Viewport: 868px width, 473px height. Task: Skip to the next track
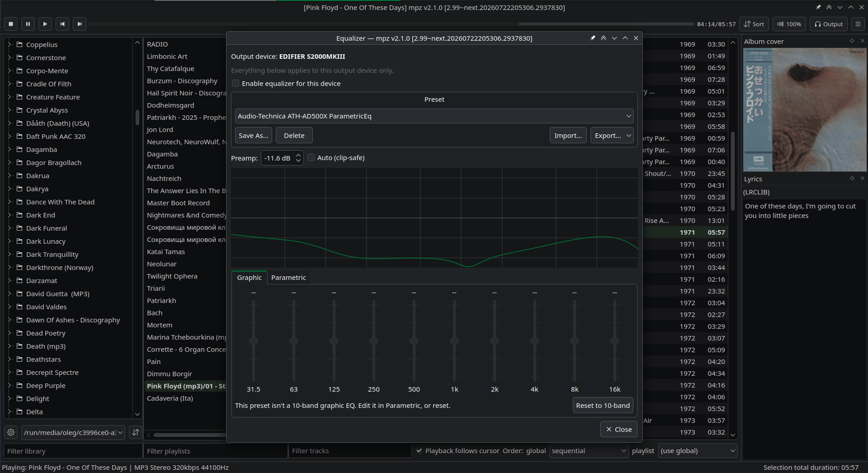coord(80,24)
